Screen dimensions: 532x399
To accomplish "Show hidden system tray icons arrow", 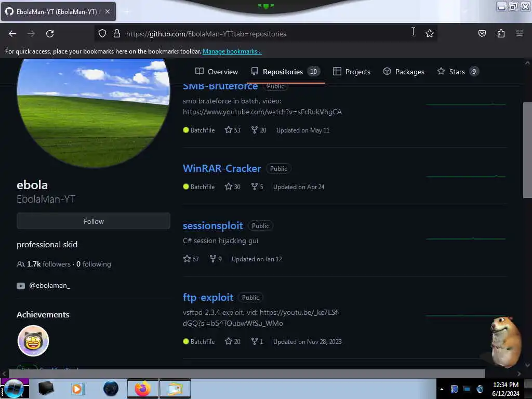I will (x=442, y=389).
